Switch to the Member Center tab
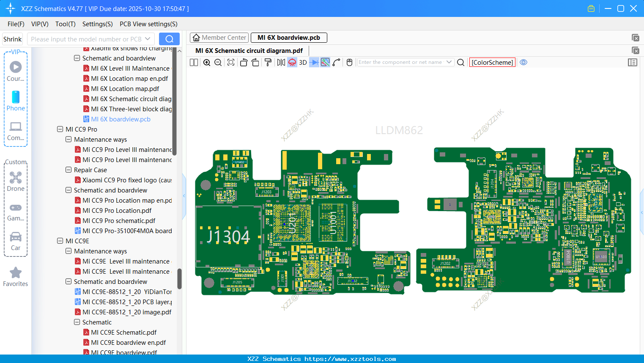 219,38
